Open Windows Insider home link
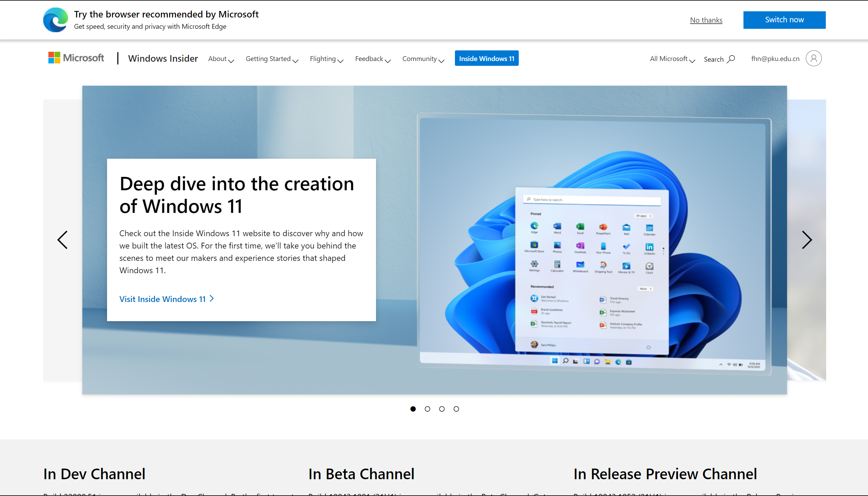The width and height of the screenshot is (868, 496). [x=163, y=59]
